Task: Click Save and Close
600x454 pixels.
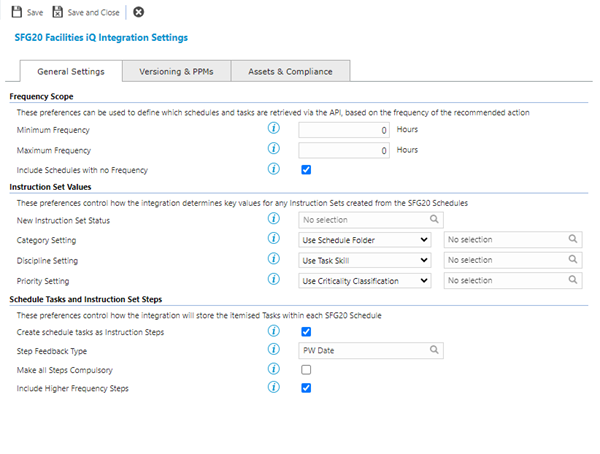Action: click(86, 12)
